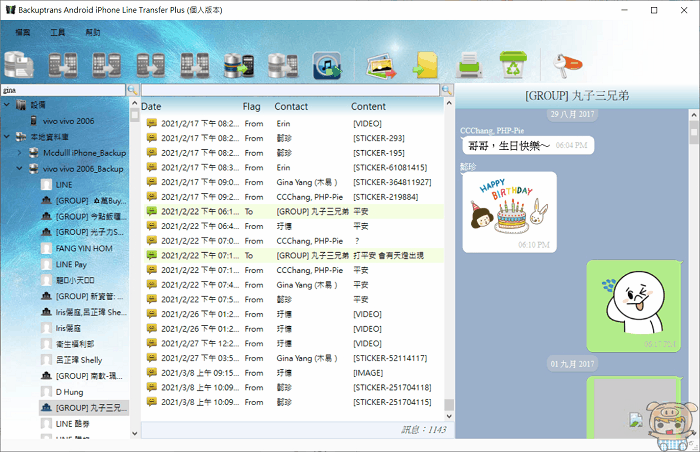The width and height of the screenshot is (700, 452).
Task: Open the 工具 menu
Action: (58, 32)
